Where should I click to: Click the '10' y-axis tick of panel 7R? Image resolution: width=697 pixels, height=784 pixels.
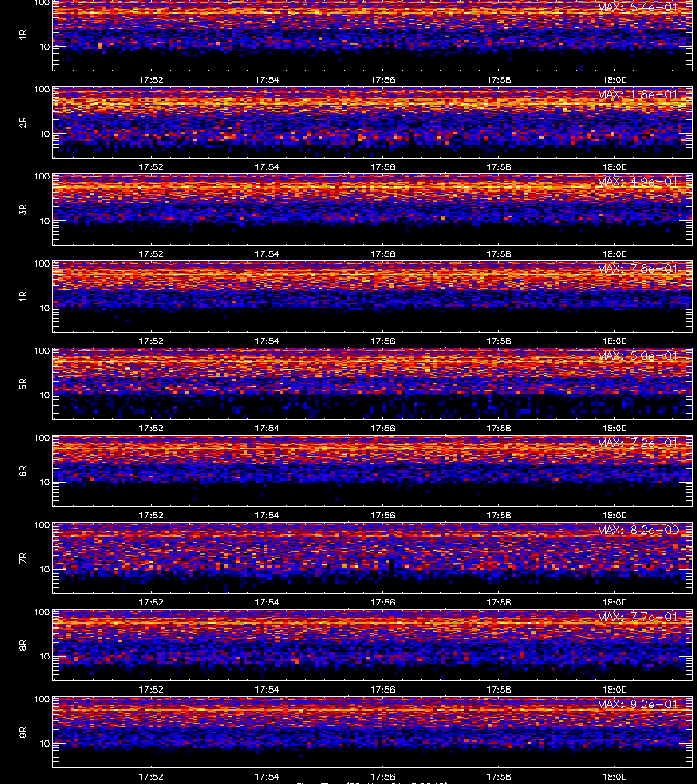(x=44, y=569)
